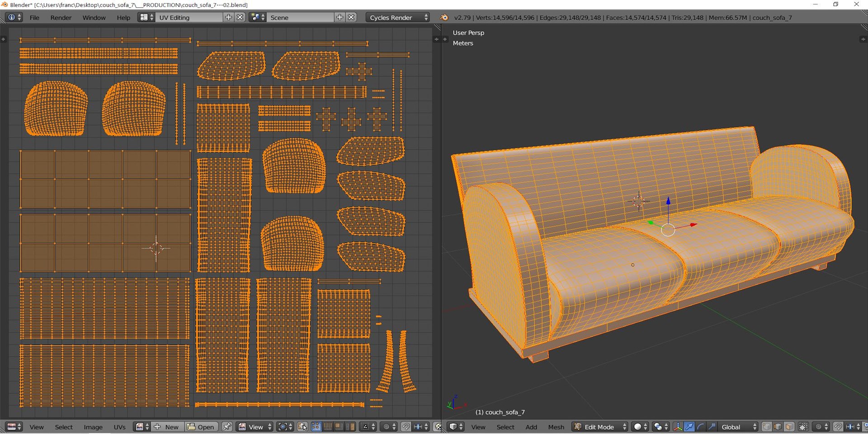Click the blue Z axis manipulator arrow
Viewport: 868px width, 434px height.
pyautogui.click(x=668, y=201)
